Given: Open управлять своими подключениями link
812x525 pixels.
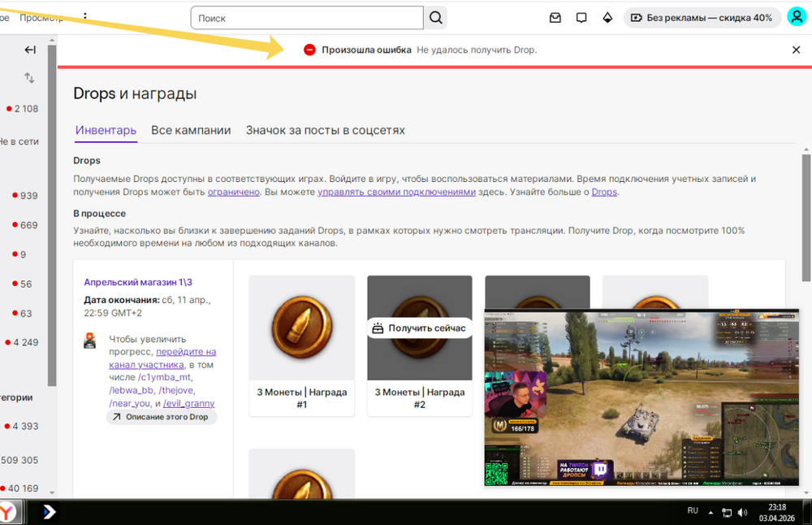Looking at the screenshot, I should coord(396,192).
